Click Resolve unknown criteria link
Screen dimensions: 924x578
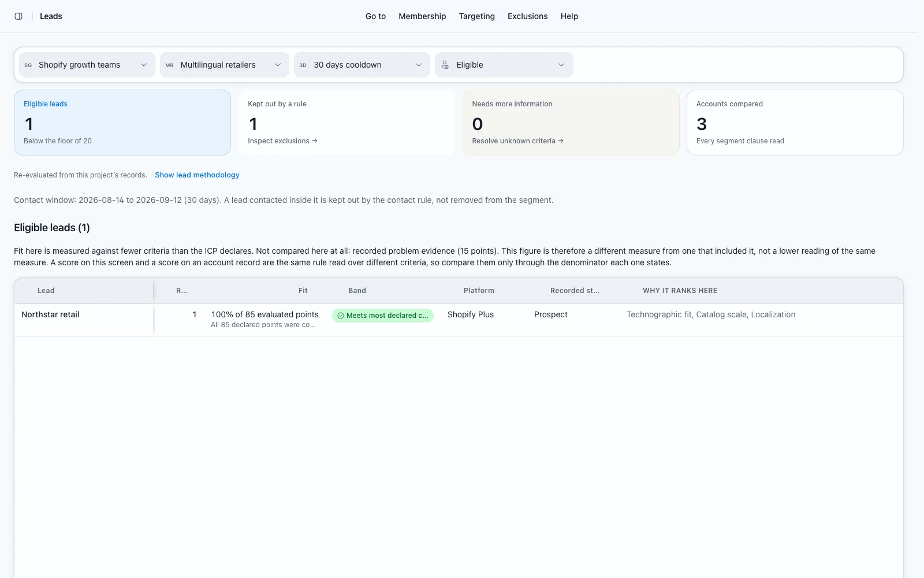pyautogui.click(x=517, y=141)
